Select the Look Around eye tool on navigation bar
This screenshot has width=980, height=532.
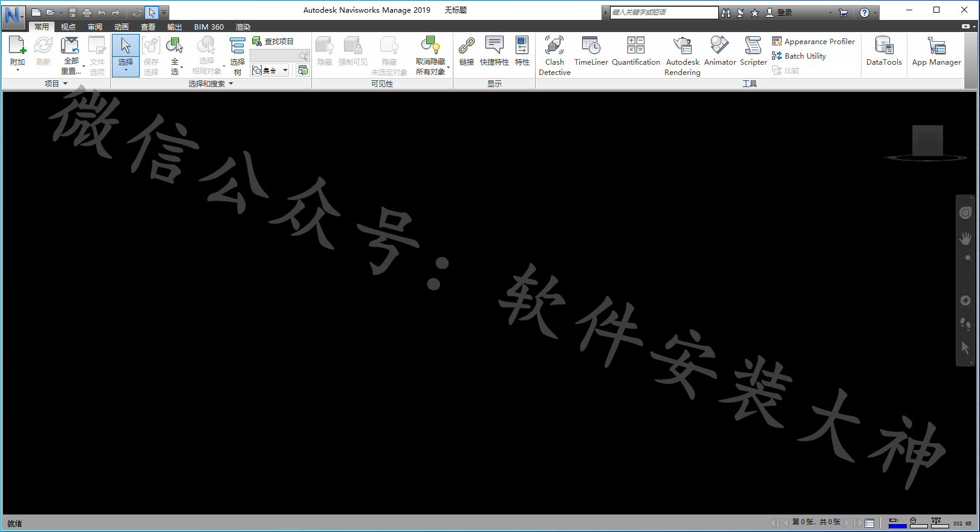pyautogui.click(x=965, y=300)
